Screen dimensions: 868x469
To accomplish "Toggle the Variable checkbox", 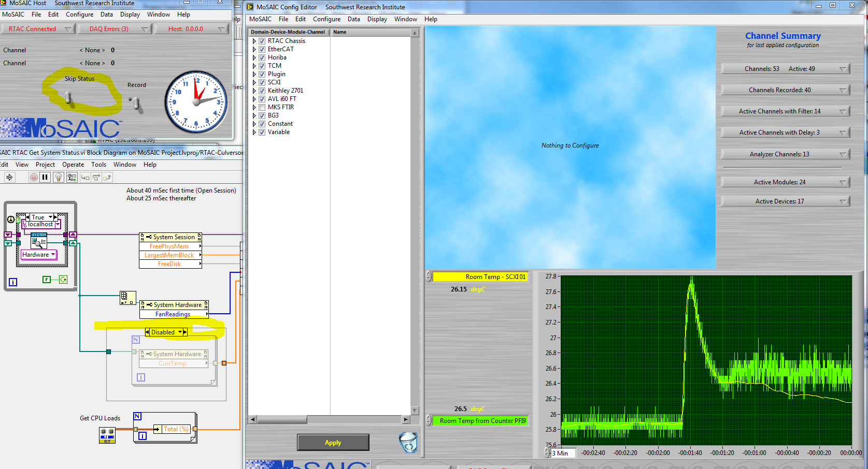I will (x=262, y=132).
